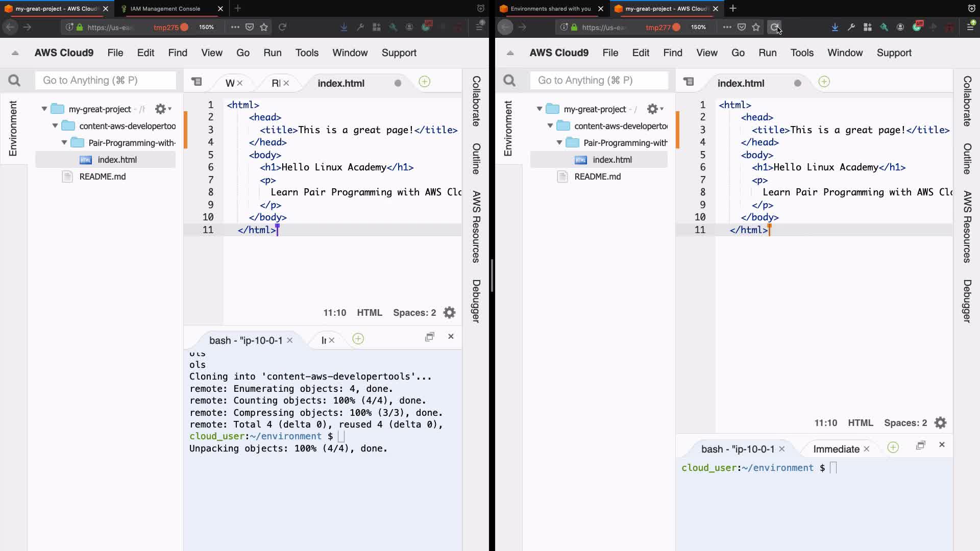Click the reload button in right browser toolbar

pos(775,27)
